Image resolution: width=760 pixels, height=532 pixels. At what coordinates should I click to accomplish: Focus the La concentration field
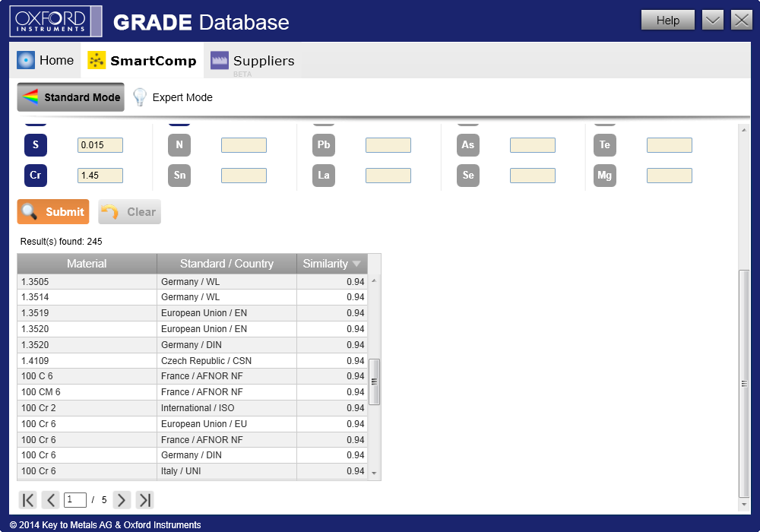click(388, 176)
